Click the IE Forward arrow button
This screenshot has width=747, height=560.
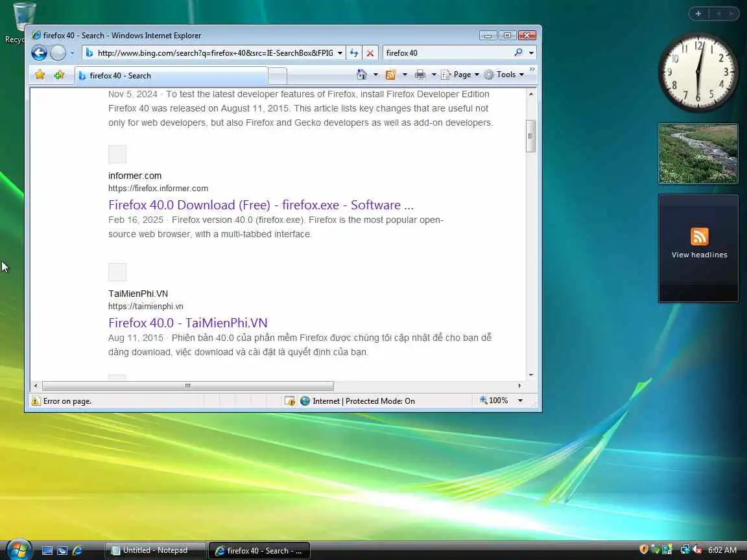pyautogui.click(x=58, y=53)
